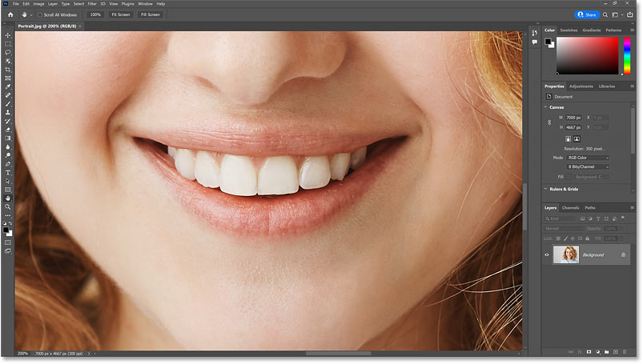Select the Rectangle shape tool
Screen dimensions: 643x364
pos(8,190)
